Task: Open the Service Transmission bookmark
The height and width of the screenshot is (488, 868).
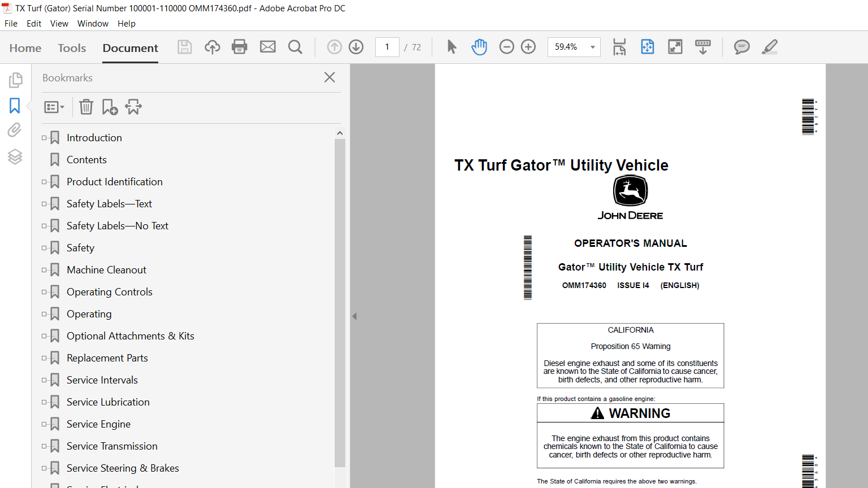Action: pos(112,446)
